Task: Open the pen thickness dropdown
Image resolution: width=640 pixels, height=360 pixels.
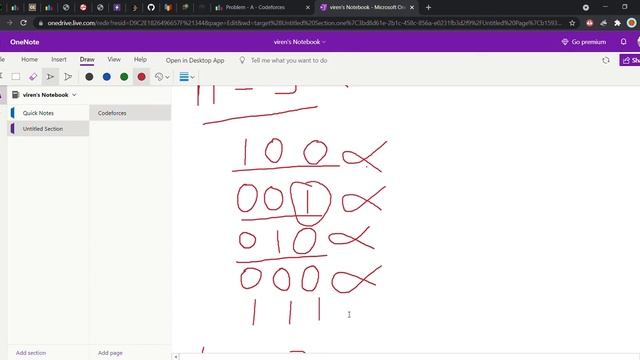Action: 187,77
